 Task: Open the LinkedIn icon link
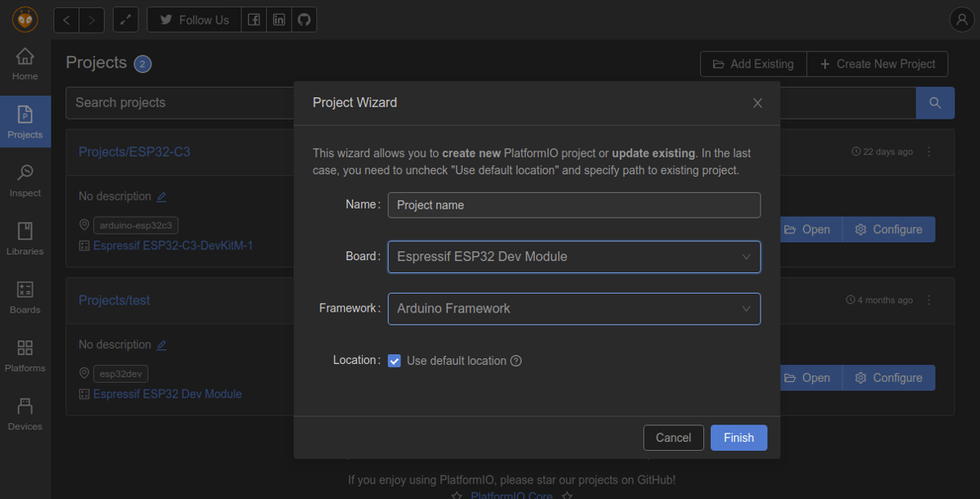point(278,20)
